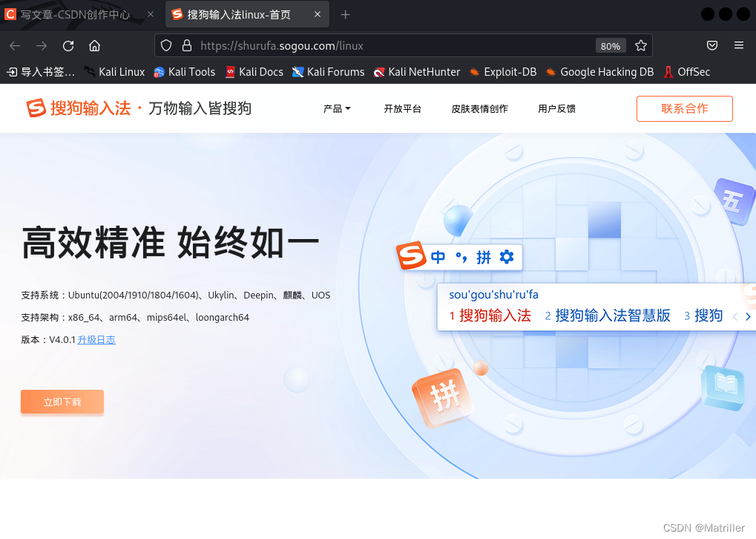The width and height of the screenshot is (756, 539).
Task: Open the Kali NetHunter bookmark
Action: click(417, 72)
